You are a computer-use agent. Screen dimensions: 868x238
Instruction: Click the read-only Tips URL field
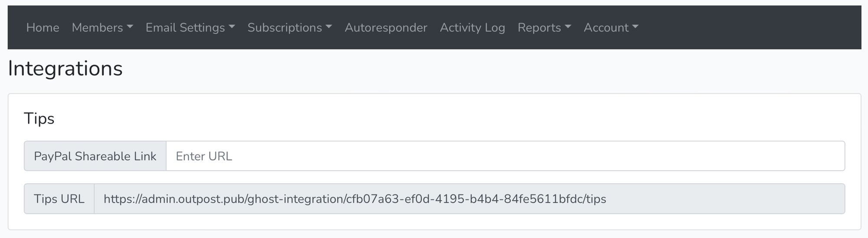[469, 199]
